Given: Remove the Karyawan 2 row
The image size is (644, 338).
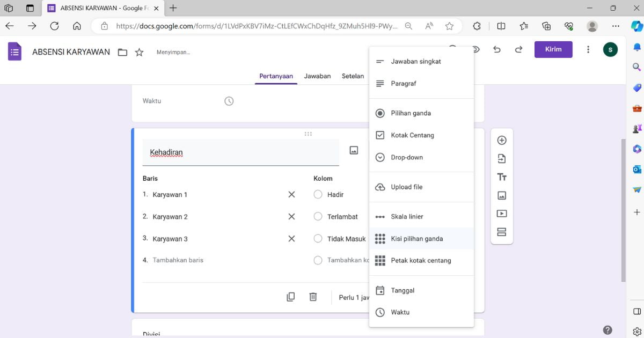Looking at the screenshot, I should click(291, 217).
